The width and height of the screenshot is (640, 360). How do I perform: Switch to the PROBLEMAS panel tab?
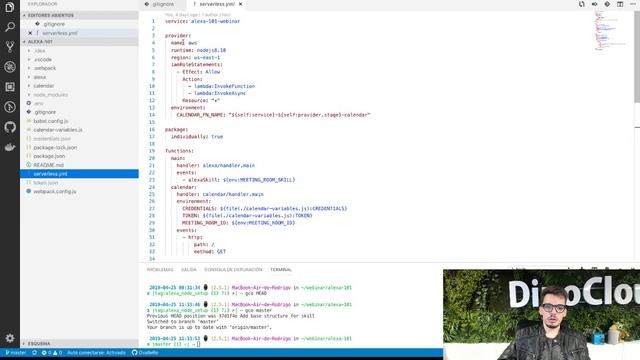[x=160, y=270]
